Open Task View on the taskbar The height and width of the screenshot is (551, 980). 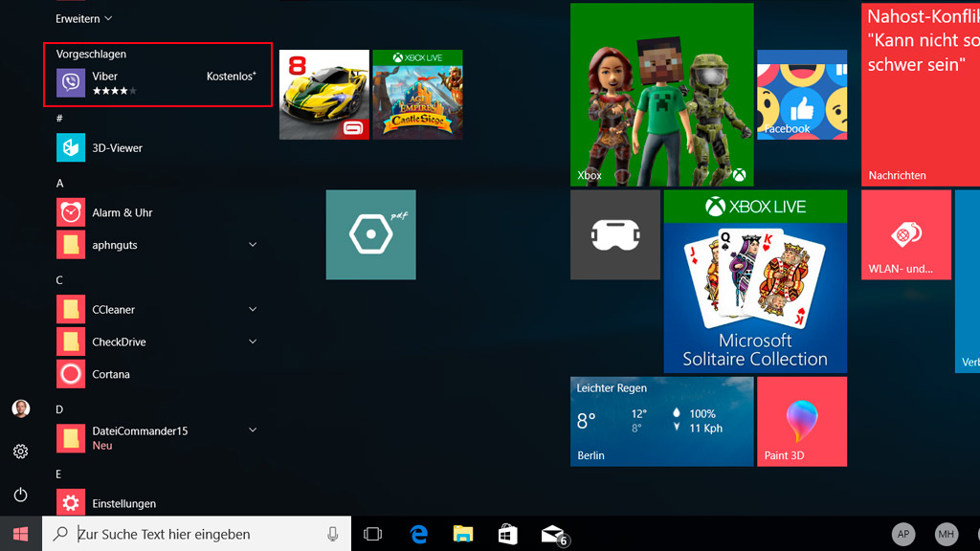point(373,534)
